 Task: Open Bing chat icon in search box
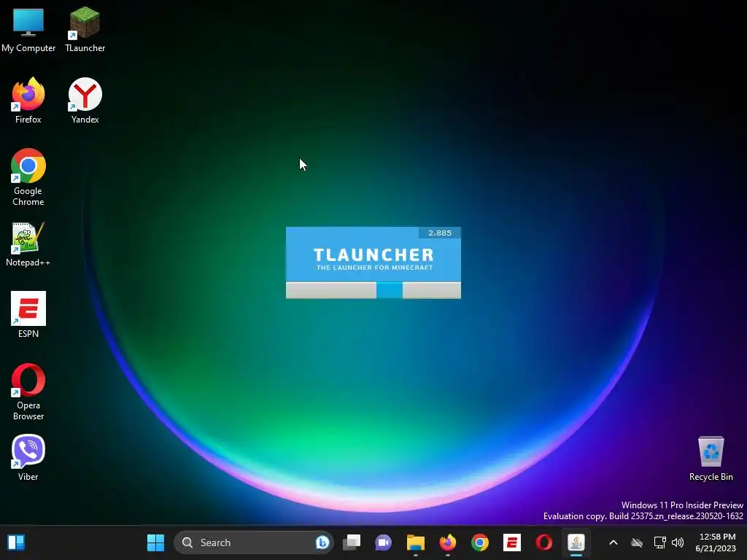(322, 542)
